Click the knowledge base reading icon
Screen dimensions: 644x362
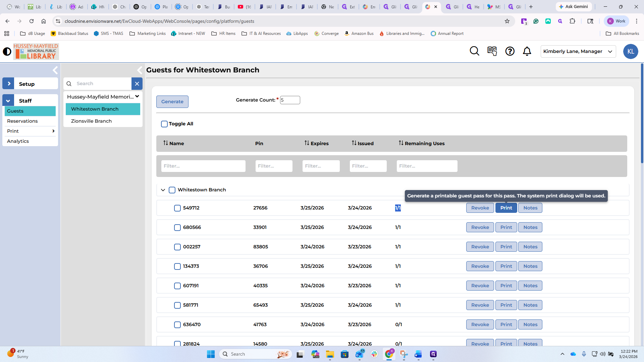click(x=492, y=51)
